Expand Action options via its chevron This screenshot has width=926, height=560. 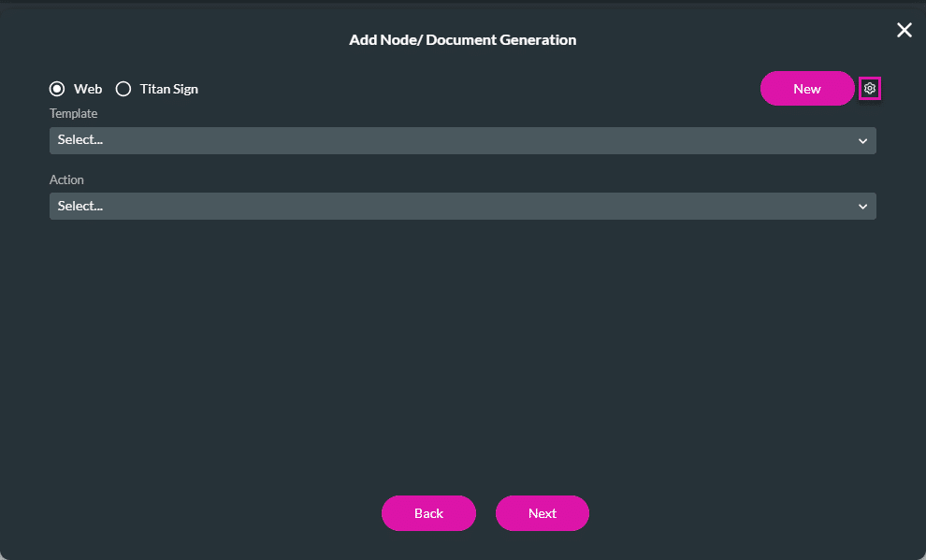pos(862,206)
